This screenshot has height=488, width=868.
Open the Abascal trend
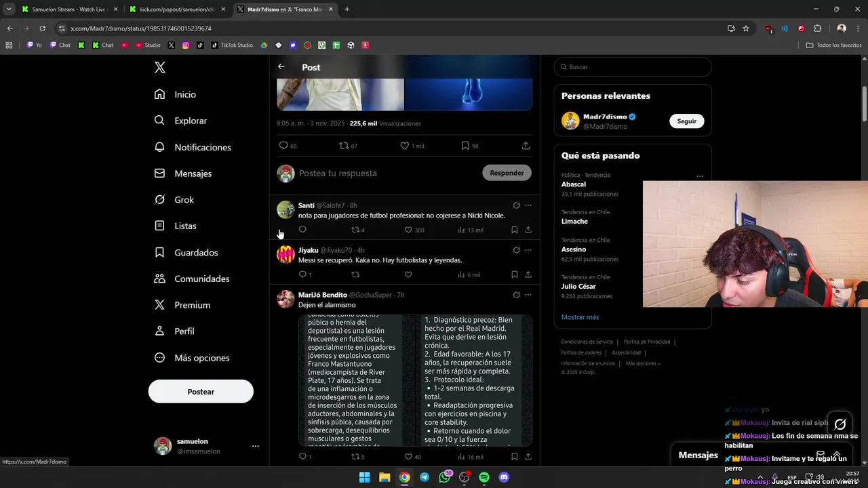(x=574, y=184)
